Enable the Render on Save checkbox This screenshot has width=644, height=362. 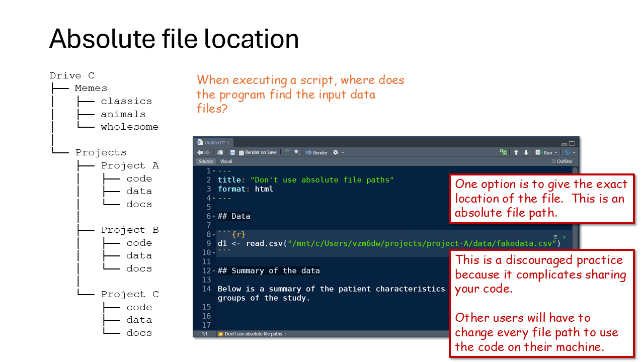tap(242, 152)
